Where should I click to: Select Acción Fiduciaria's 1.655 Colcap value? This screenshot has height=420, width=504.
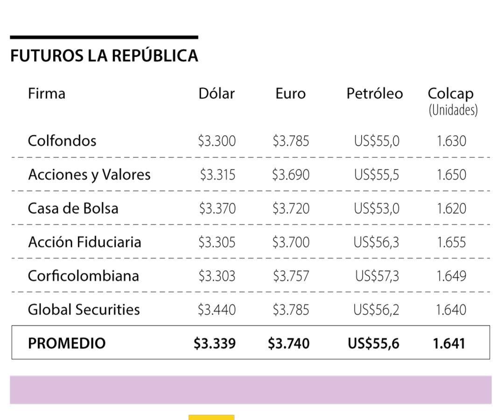451,242
